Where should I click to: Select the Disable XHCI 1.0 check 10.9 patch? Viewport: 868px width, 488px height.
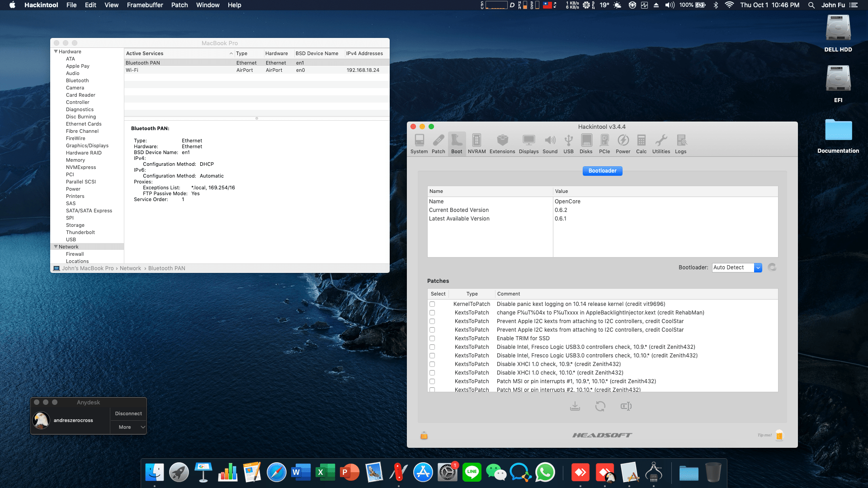pyautogui.click(x=433, y=364)
